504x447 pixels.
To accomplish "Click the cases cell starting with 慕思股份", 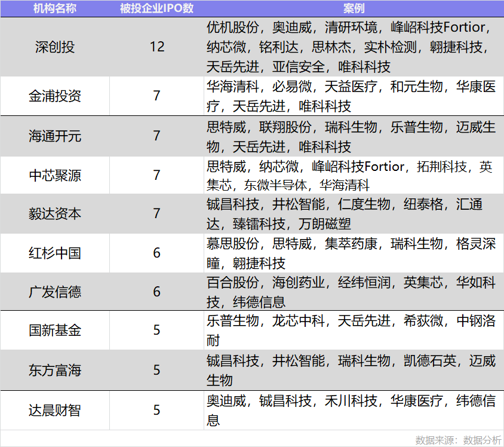I will [x=354, y=253].
